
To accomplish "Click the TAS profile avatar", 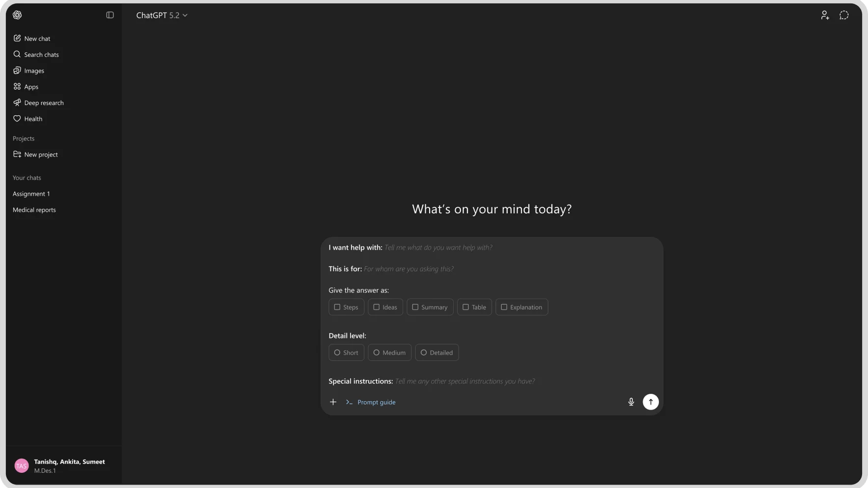I will coord(22,466).
